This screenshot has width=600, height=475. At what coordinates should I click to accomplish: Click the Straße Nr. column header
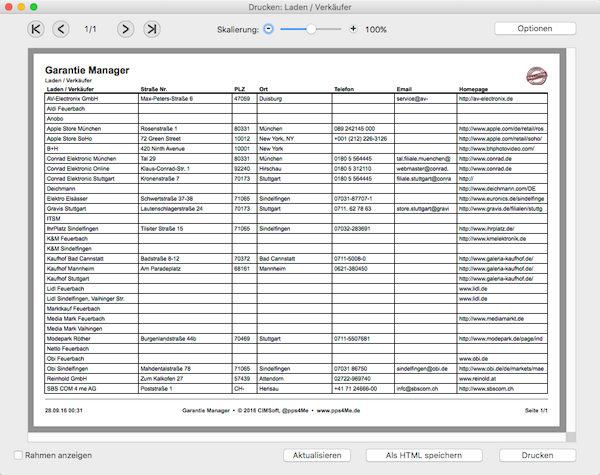point(154,89)
